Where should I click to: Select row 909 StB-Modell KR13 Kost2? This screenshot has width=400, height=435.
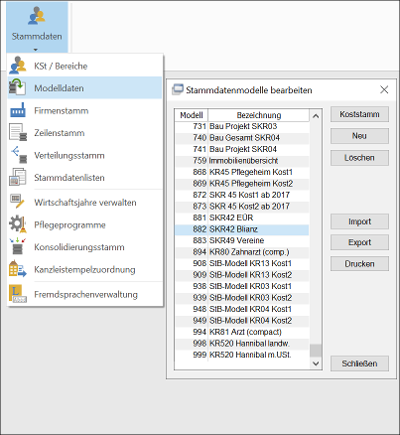pos(242,275)
